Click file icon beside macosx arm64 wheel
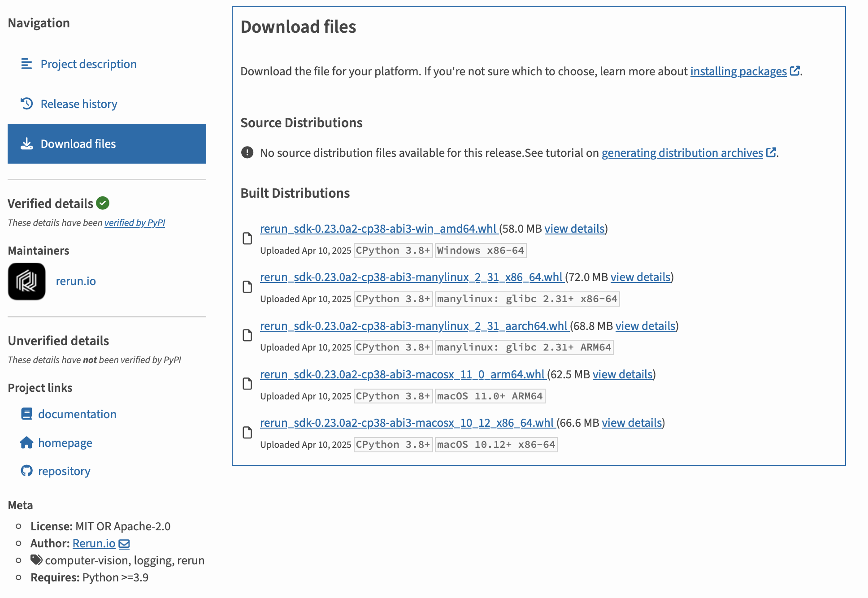 [x=247, y=384]
